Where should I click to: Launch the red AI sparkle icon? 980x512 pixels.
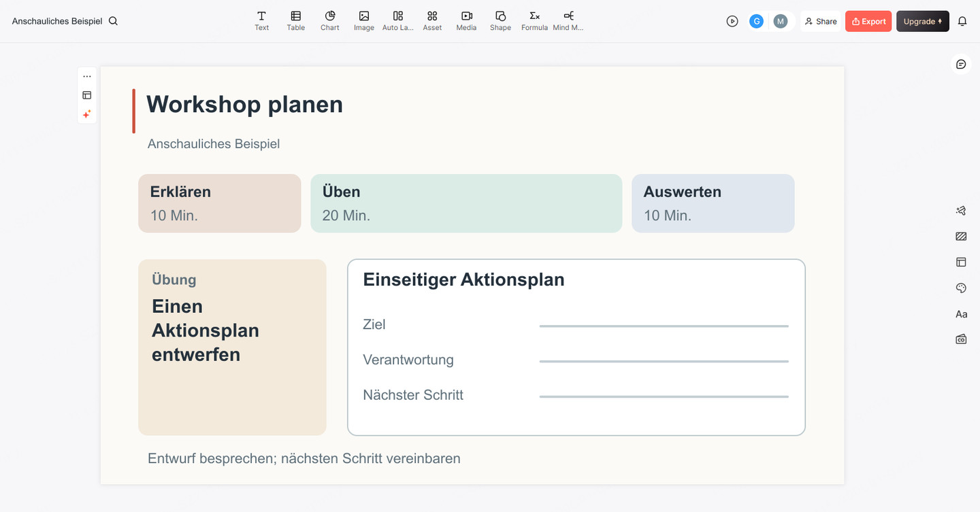(x=87, y=114)
